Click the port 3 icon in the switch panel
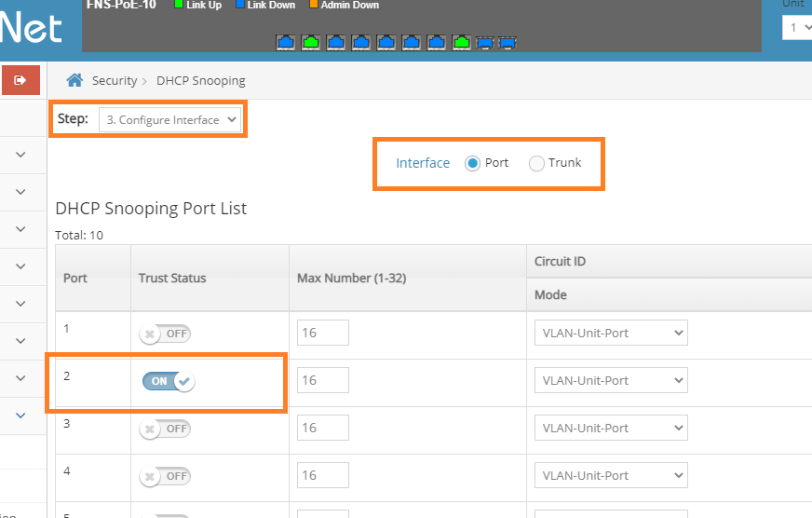The width and height of the screenshot is (812, 518). (x=336, y=43)
